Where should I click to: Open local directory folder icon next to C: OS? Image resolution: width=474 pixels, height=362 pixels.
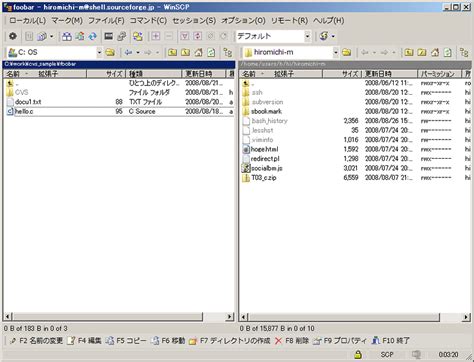tap(110, 52)
